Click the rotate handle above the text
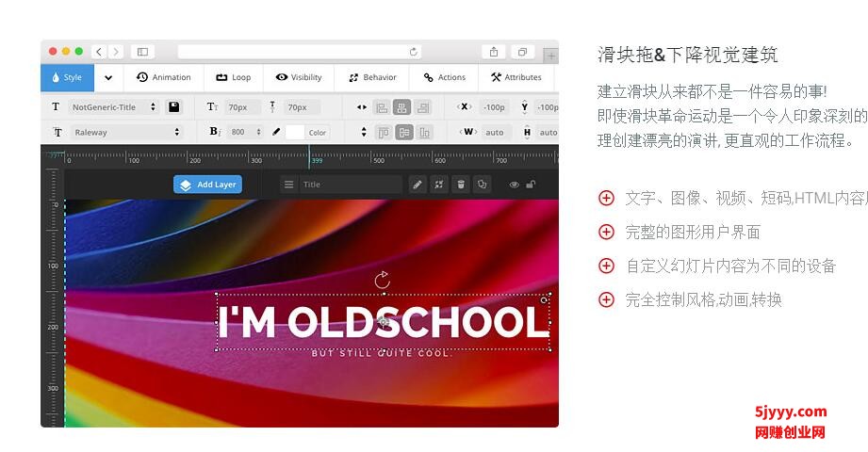 pyautogui.click(x=382, y=280)
